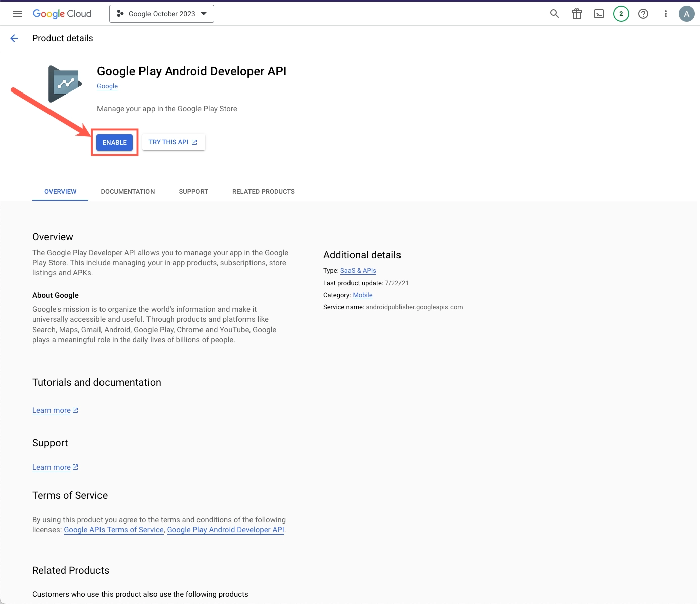Image resolution: width=700 pixels, height=604 pixels.
Task: Open Google APIs Terms of Service link
Action: point(114,530)
